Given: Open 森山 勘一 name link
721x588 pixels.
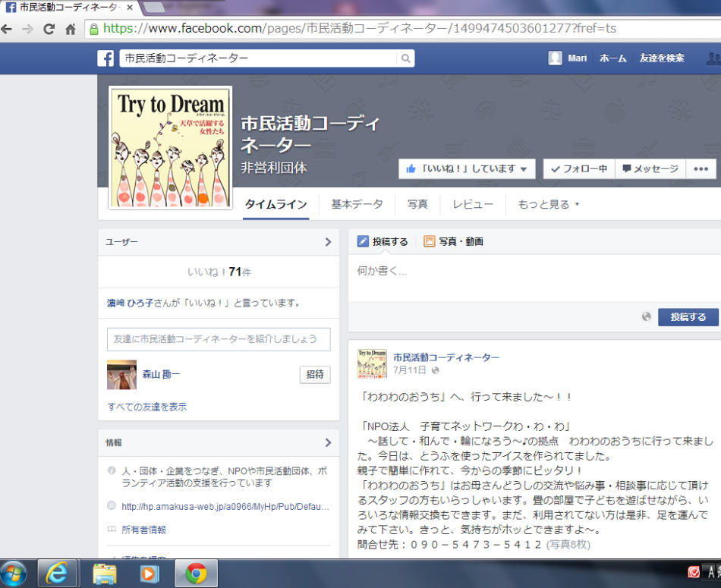Looking at the screenshot, I should 161,374.
